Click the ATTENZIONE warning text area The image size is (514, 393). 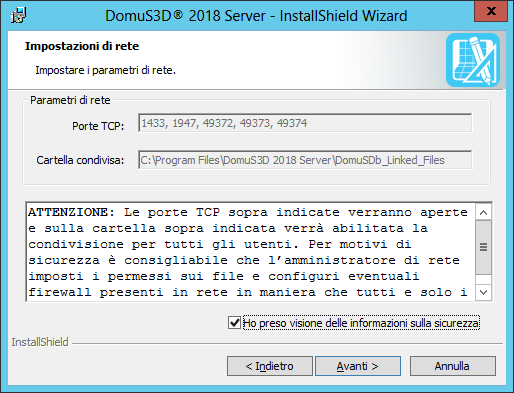pyautogui.click(x=251, y=252)
